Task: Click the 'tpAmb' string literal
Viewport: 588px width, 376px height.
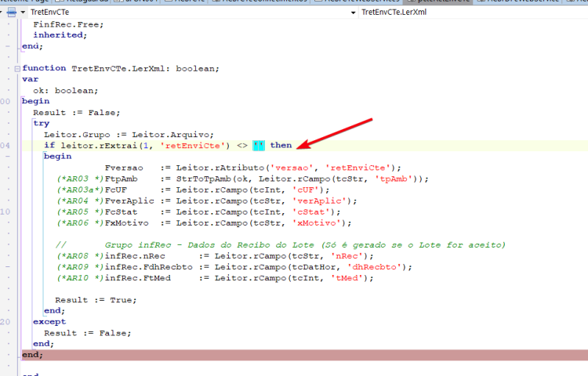Action: (394, 179)
